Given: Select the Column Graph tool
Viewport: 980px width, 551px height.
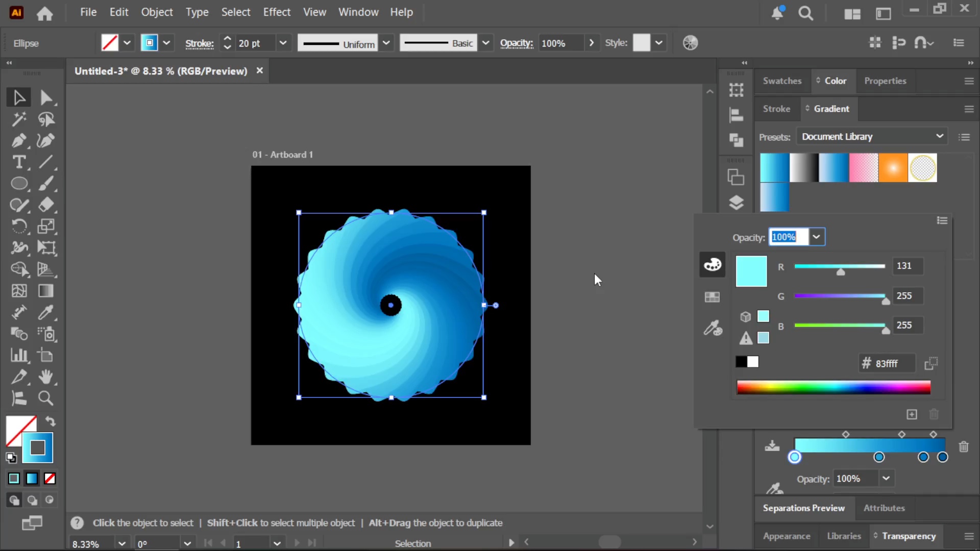Looking at the screenshot, I should click(19, 355).
